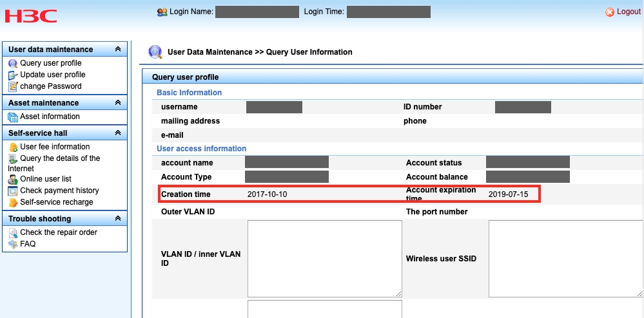Click the account name label
644x318 pixels.
(188, 163)
